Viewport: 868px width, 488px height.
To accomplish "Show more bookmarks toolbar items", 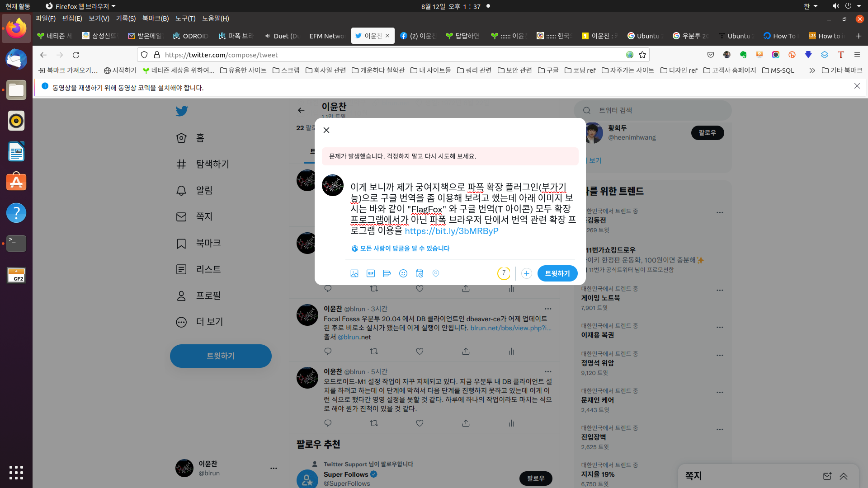I will tap(812, 70).
